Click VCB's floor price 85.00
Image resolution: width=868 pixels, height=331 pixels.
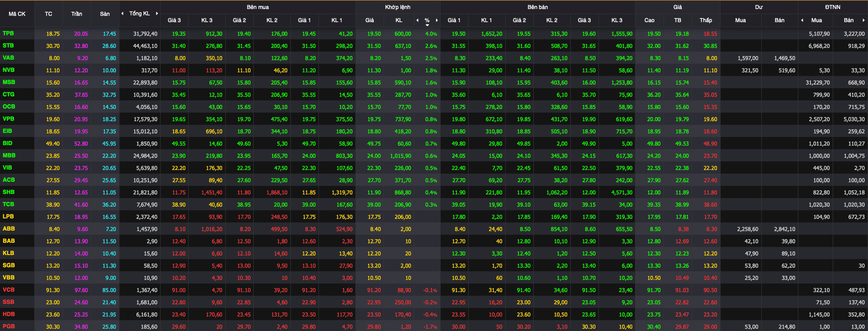point(109,290)
